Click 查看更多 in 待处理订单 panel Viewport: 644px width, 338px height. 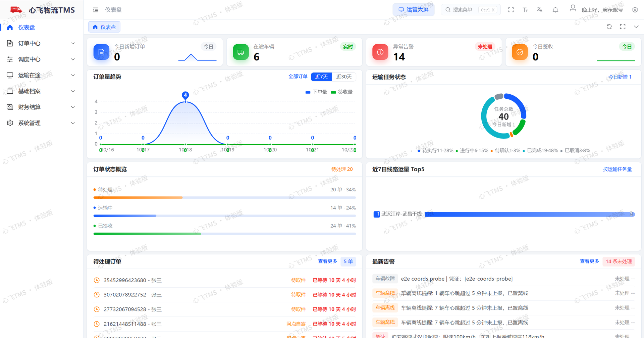(327, 261)
